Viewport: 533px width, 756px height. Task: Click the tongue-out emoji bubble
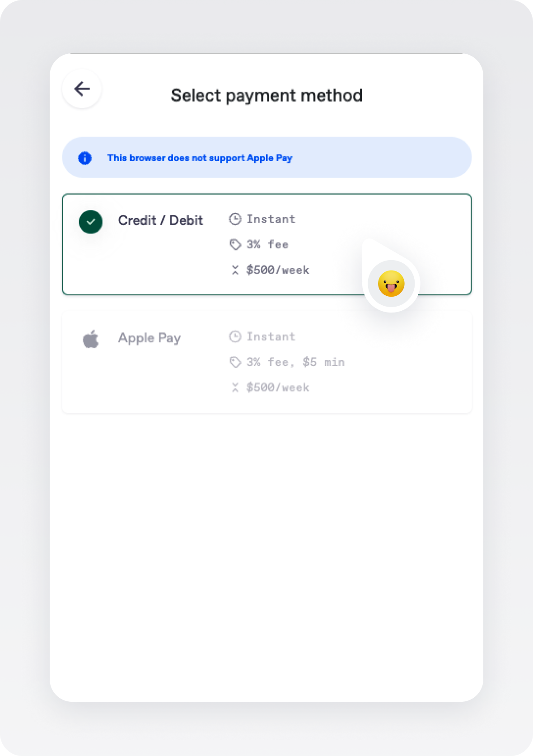coord(391,284)
